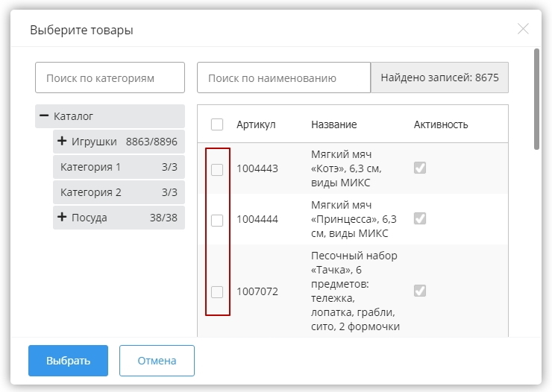The width and height of the screenshot is (552, 392).
Task: Expand the Игрушки category
Action: (x=62, y=142)
